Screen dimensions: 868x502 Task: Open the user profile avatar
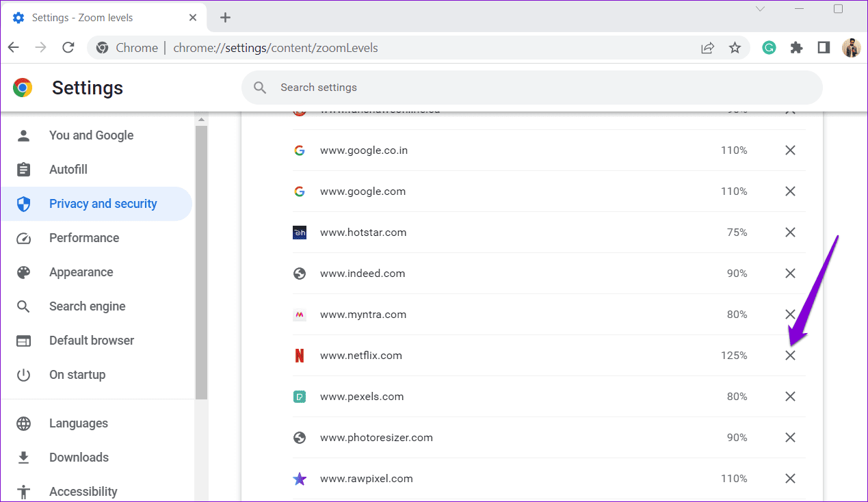tap(851, 48)
